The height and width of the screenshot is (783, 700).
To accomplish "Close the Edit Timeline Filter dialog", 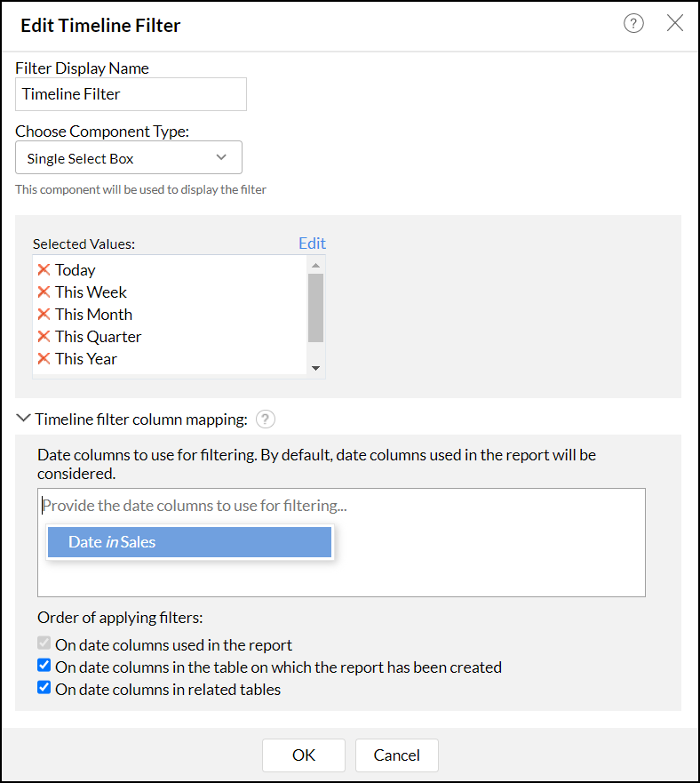I will (x=675, y=24).
